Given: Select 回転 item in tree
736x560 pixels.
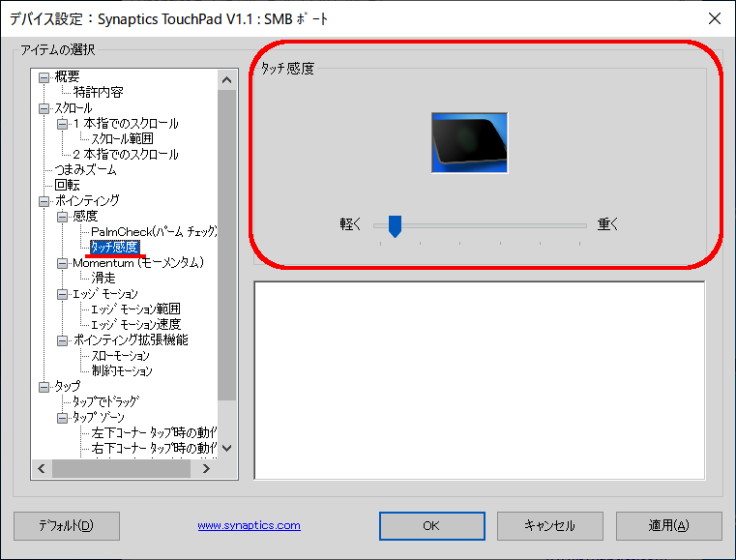Looking at the screenshot, I should (x=67, y=185).
